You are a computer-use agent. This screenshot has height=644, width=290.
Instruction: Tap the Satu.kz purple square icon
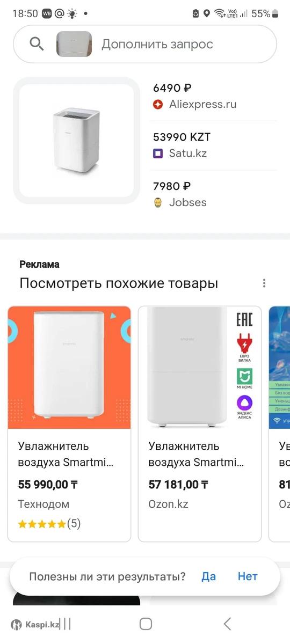pos(158,153)
